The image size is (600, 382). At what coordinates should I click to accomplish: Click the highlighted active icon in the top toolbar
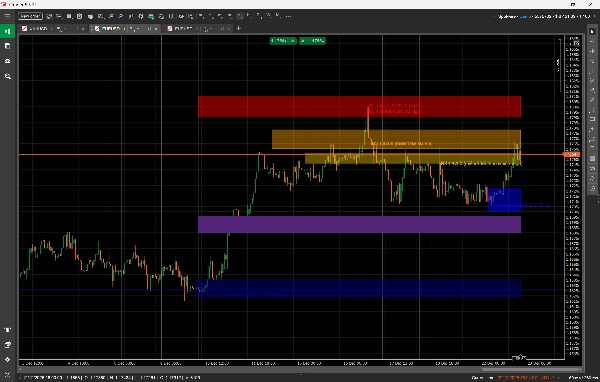pos(240,16)
